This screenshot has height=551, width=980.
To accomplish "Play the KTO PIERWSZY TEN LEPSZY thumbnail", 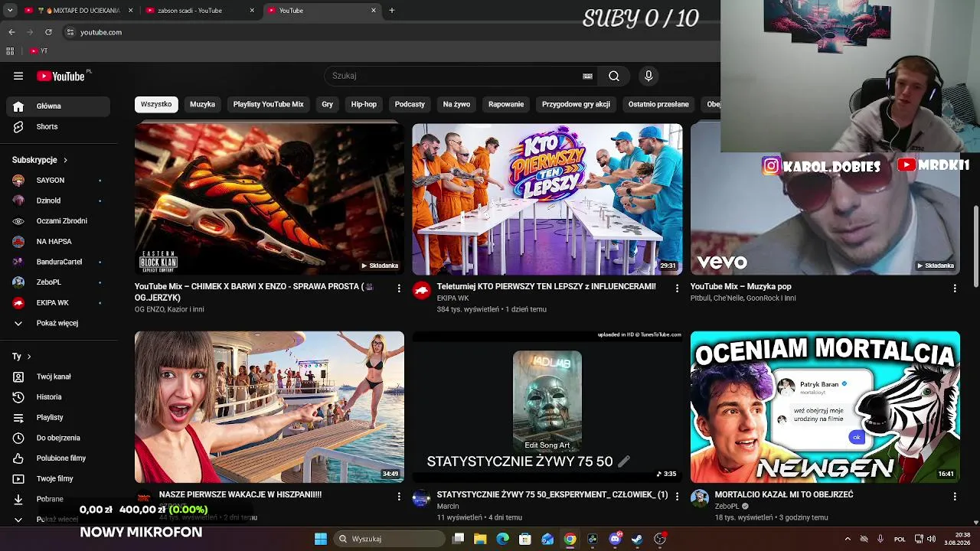I will pos(547,199).
